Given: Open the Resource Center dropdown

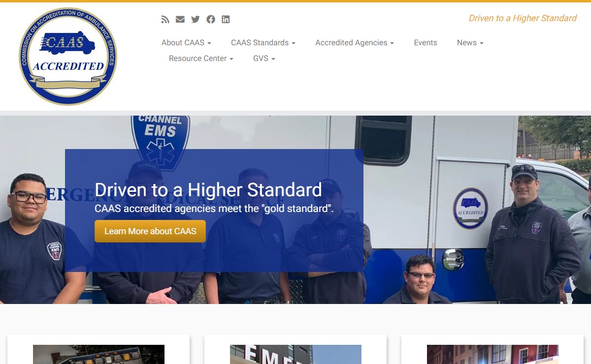Looking at the screenshot, I should point(201,59).
